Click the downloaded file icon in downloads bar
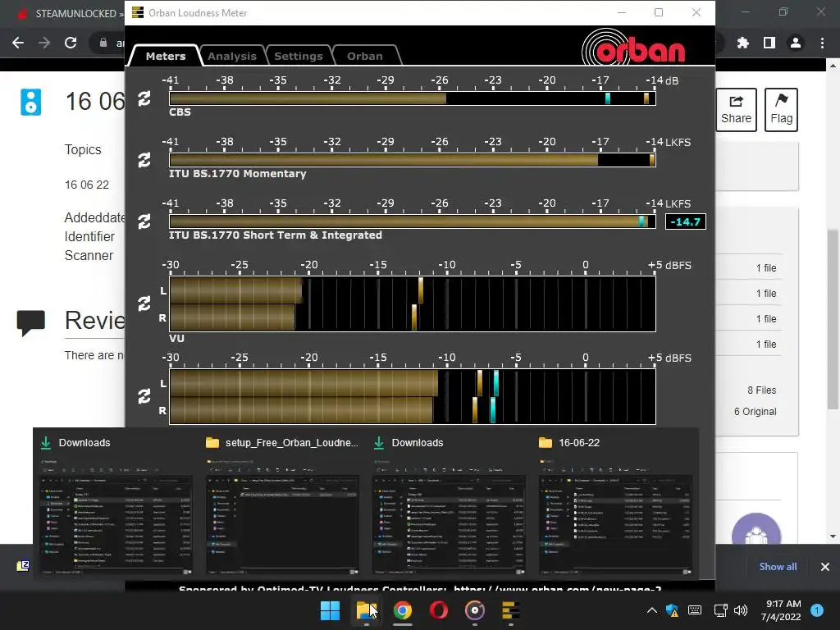Screen dimensions: 840x630 coord(22,566)
